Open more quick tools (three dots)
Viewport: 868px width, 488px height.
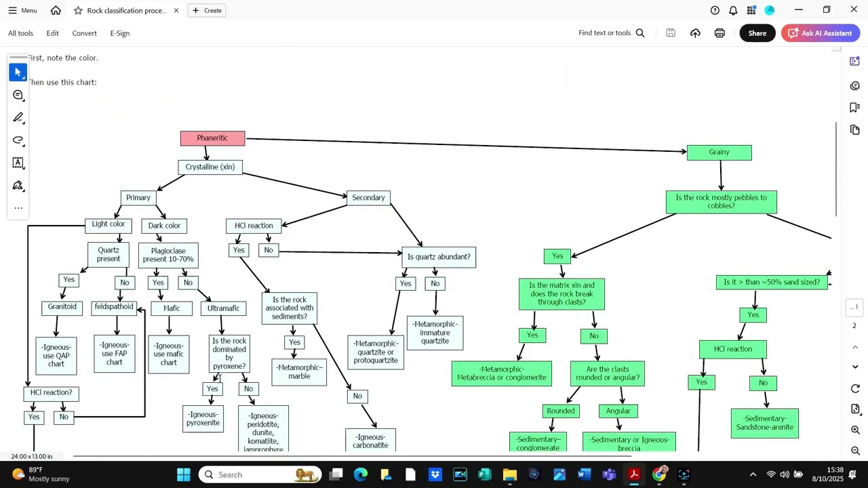click(x=18, y=207)
